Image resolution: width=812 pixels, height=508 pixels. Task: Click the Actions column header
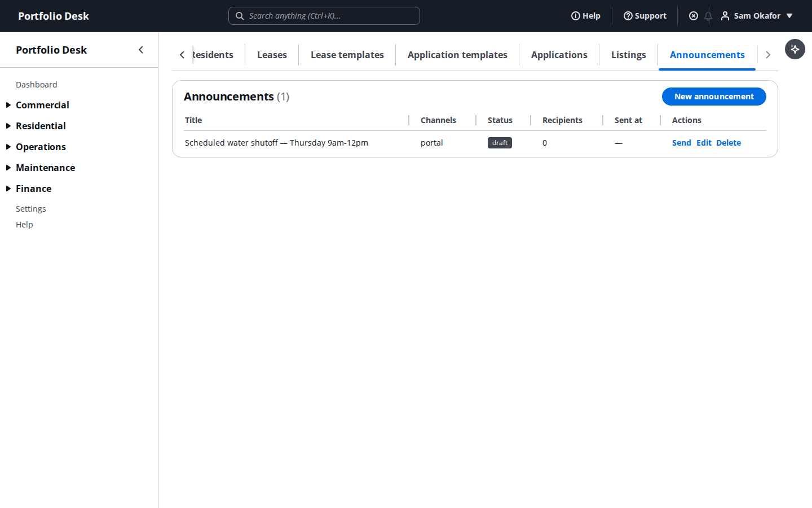click(687, 120)
